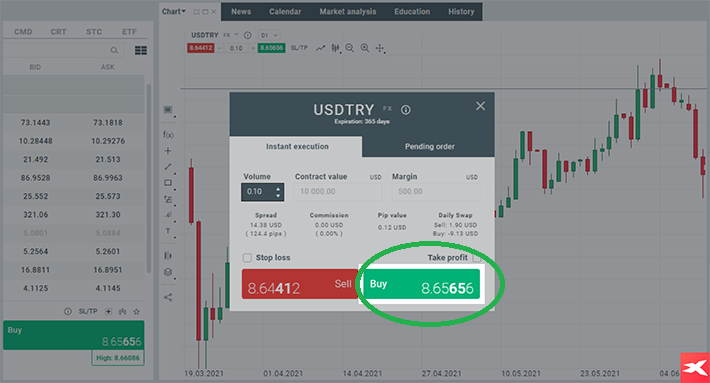Open the News tab
This screenshot has height=383, width=710.
coord(241,12)
